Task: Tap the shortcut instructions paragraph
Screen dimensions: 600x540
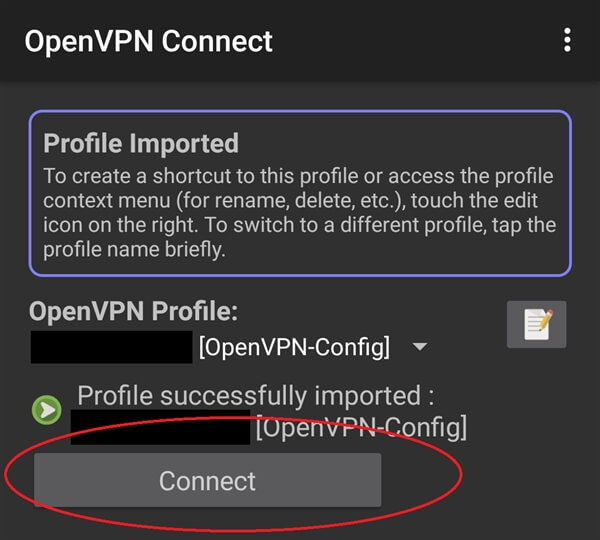Action: click(x=298, y=213)
